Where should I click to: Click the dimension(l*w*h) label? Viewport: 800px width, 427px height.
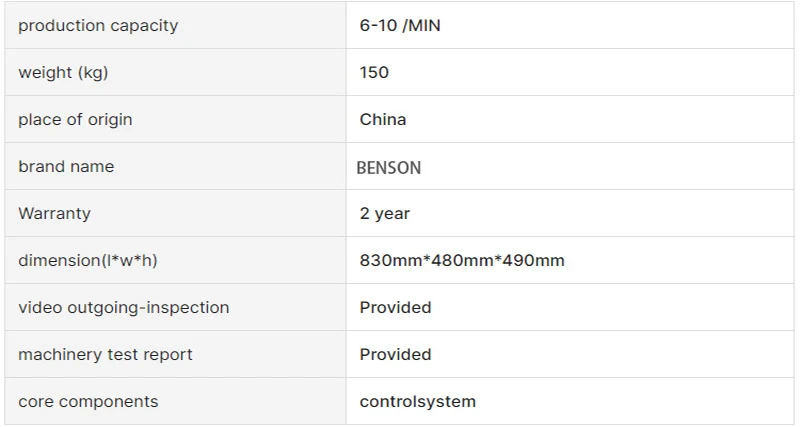point(88,260)
